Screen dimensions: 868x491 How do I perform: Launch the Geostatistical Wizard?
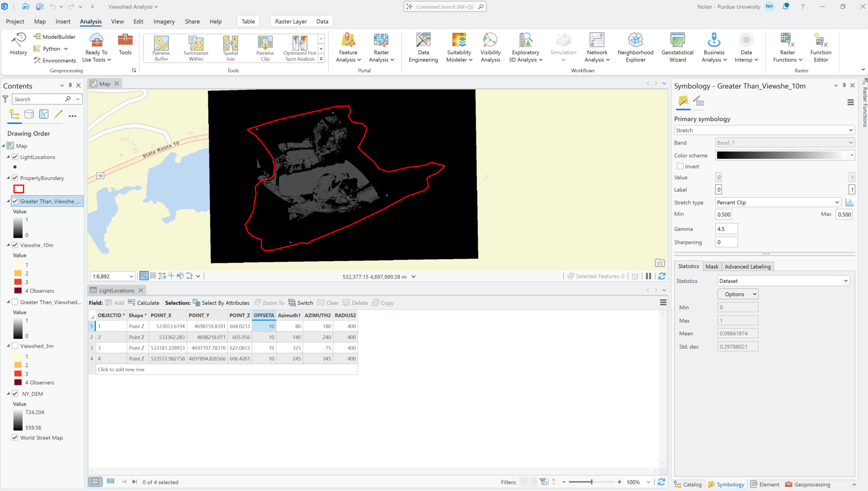[x=677, y=47]
